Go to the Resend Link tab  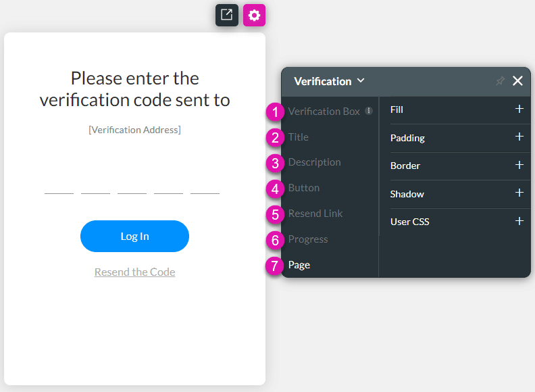click(315, 214)
